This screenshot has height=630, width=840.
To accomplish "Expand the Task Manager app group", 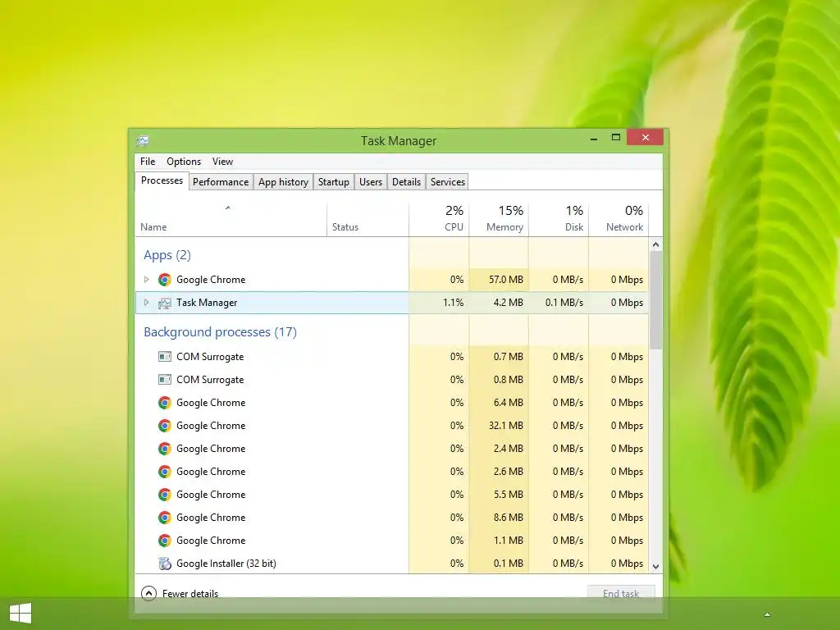I will (146, 303).
